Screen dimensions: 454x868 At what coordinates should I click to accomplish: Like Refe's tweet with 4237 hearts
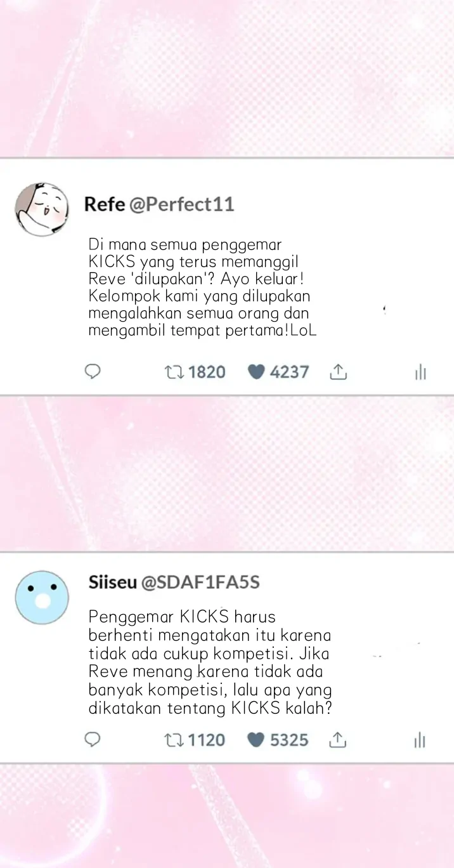(x=256, y=372)
